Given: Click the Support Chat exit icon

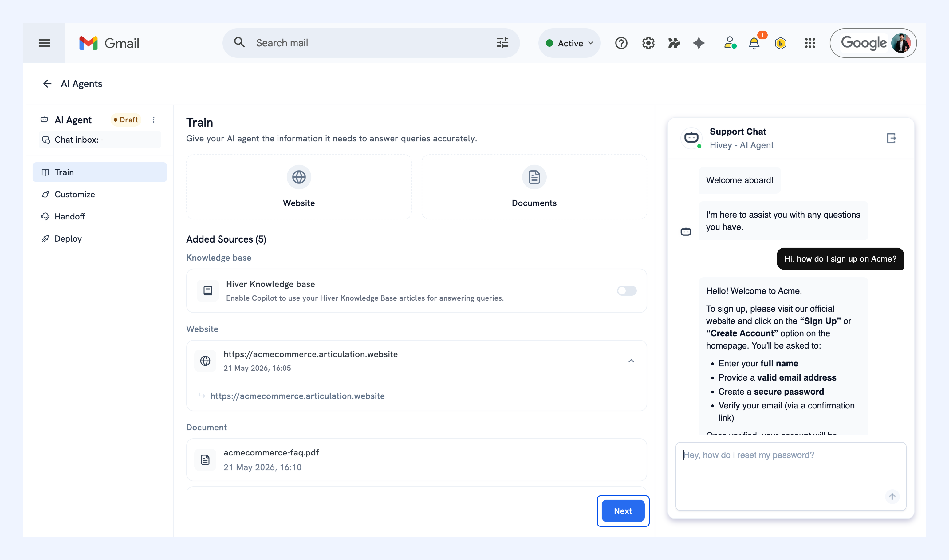Looking at the screenshot, I should pos(891,139).
